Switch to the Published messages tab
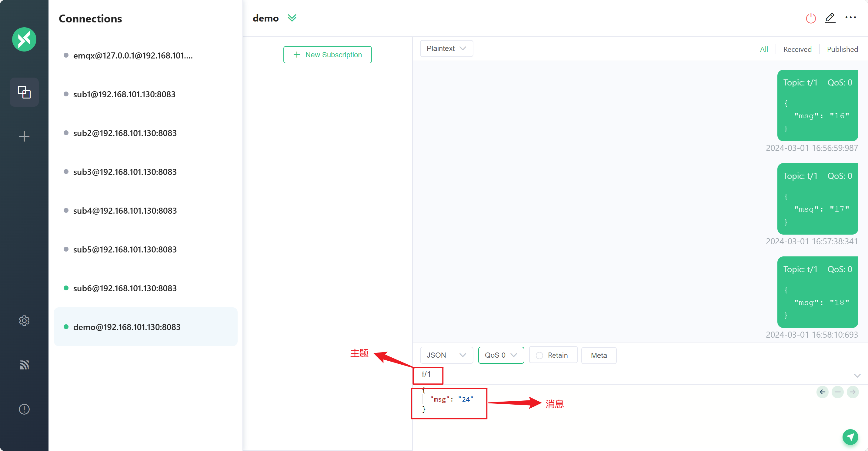 click(x=842, y=49)
